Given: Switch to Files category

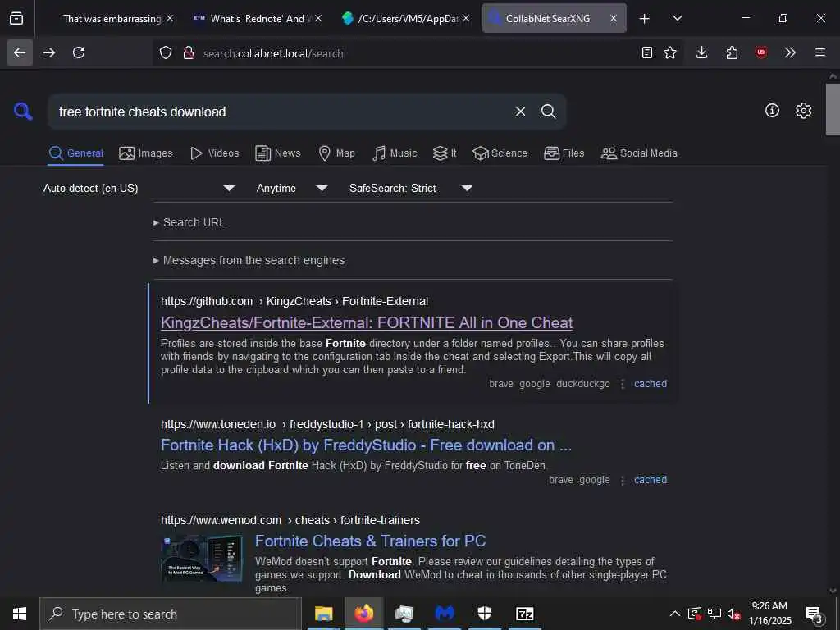Looking at the screenshot, I should 564,153.
